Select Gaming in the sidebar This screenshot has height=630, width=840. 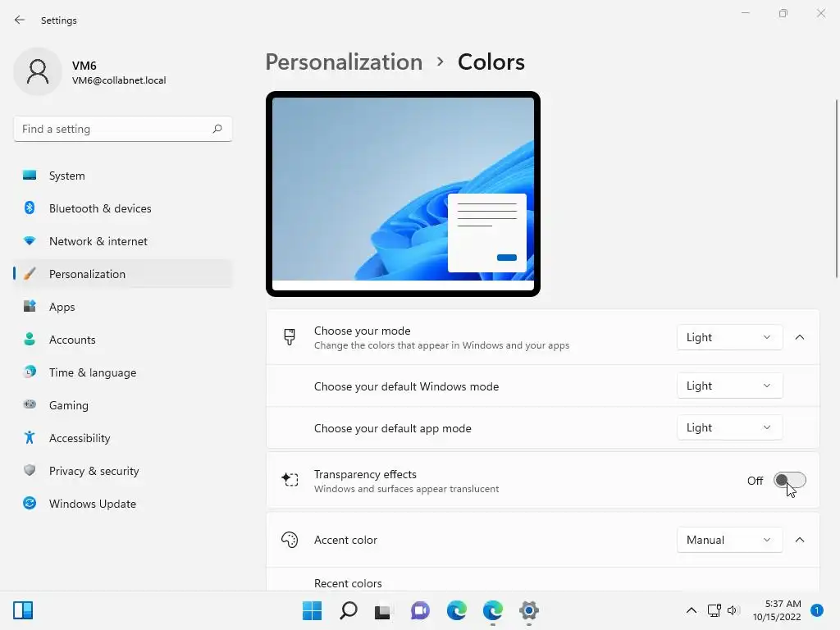tap(123, 404)
